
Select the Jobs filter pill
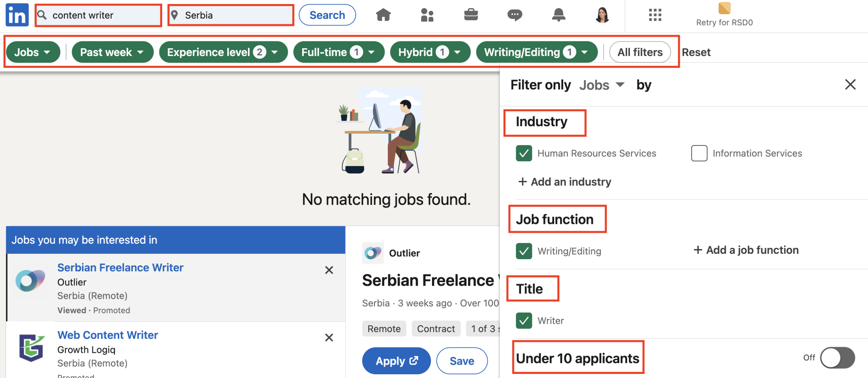[33, 52]
